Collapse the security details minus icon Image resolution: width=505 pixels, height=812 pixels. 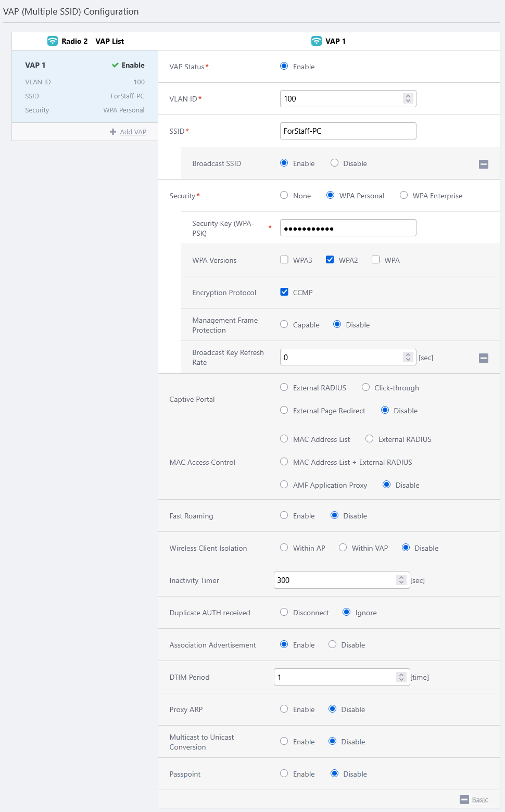pyautogui.click(x=484, y=358)
